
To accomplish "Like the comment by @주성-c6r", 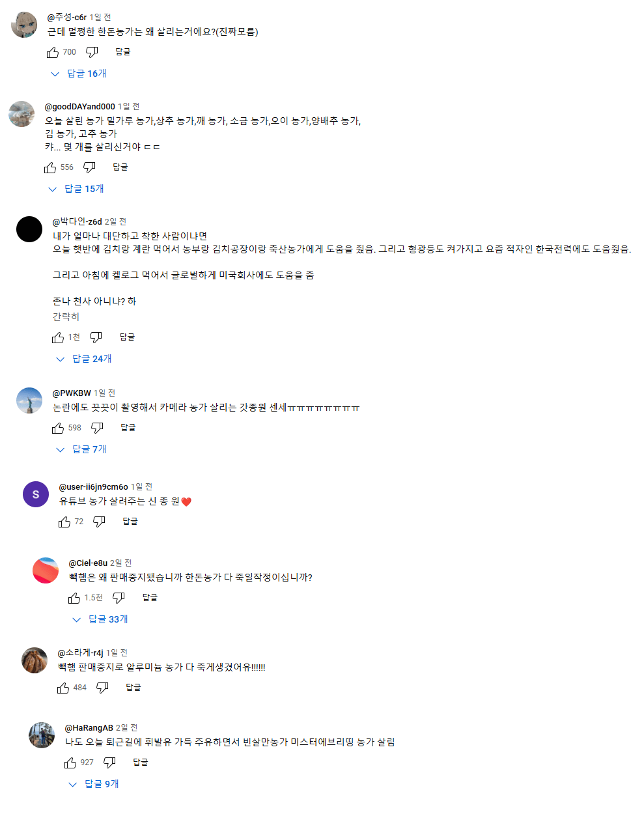I will (53, 52).
